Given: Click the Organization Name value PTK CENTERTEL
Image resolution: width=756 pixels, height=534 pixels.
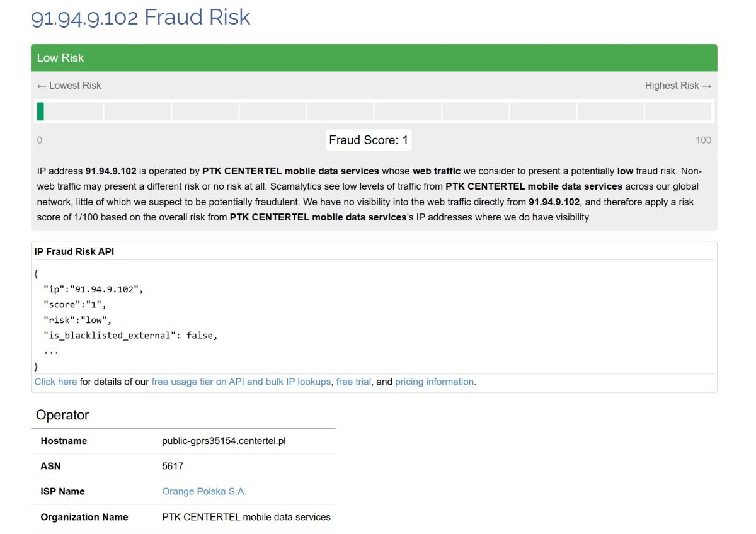Looking at the screenshot, I should click(246, 517).
